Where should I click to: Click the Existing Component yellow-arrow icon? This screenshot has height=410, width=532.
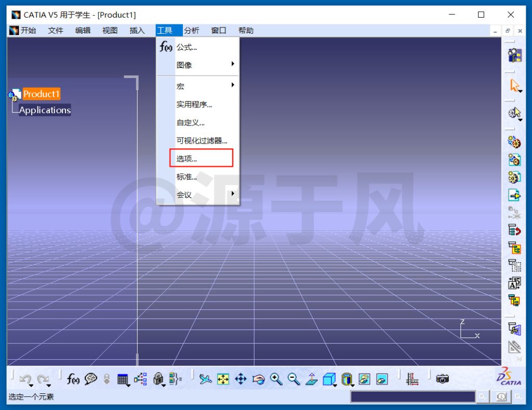[x=514, y=195]
